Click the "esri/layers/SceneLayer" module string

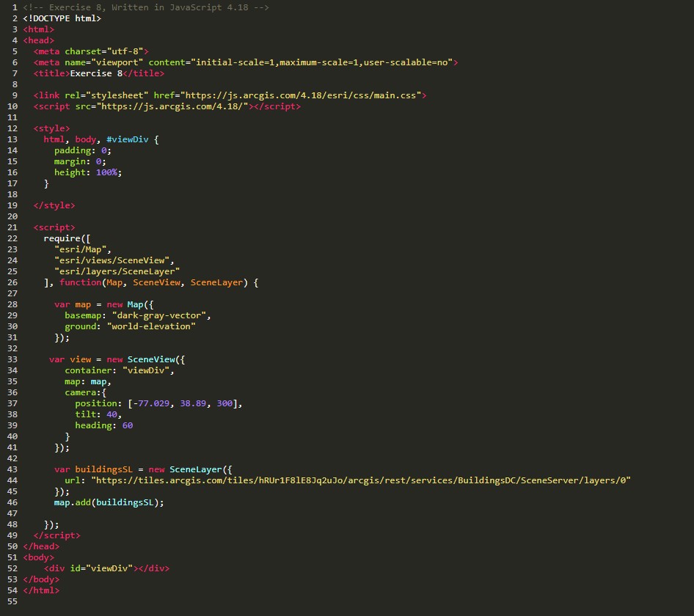117,271
